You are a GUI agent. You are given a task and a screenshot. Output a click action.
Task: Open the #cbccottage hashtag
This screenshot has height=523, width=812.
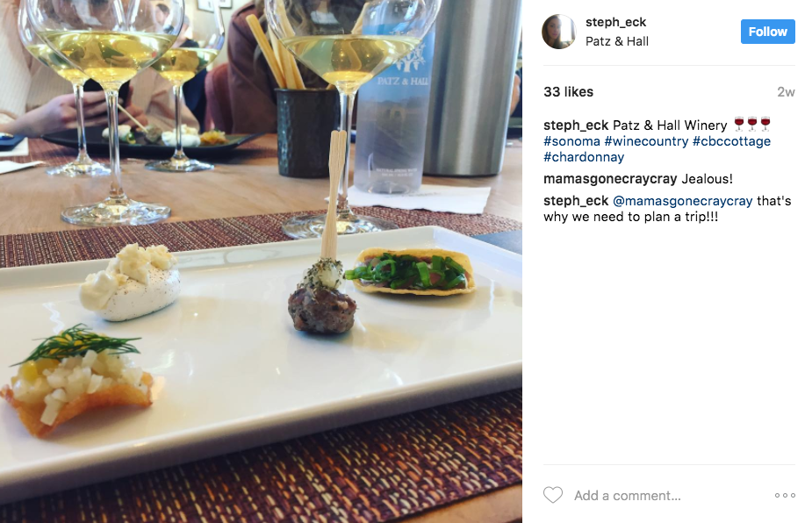point(731,141)
